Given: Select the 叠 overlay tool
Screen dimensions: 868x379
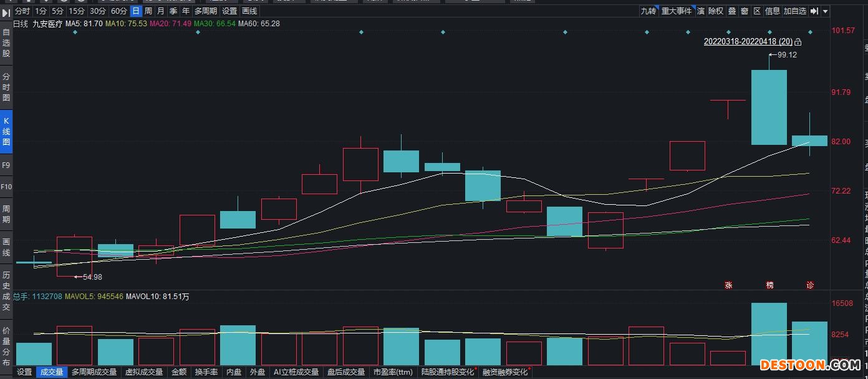Looking at the screenshot, I should coord(732,11).
